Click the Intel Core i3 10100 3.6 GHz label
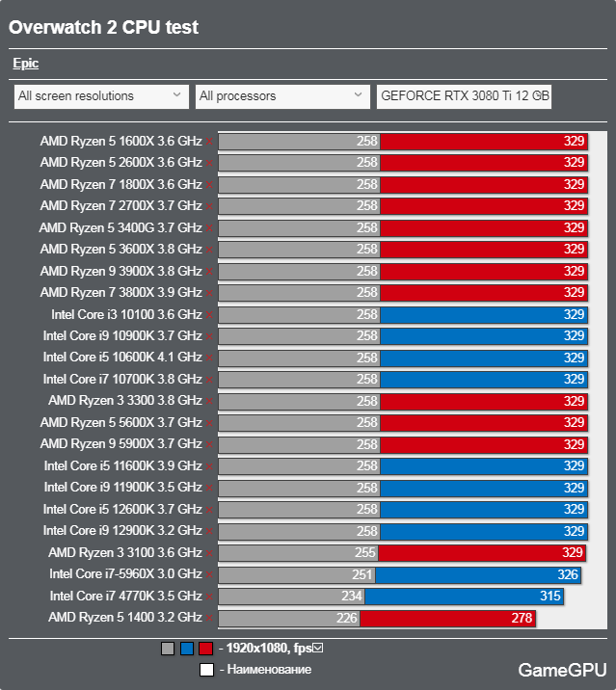The height and width of the screenshot is (690, 616). [x=127, y=314]
